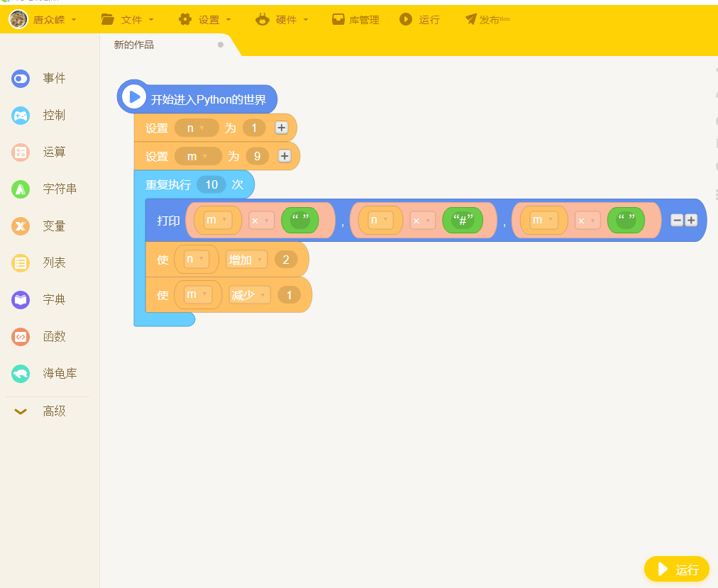Select the 打印 print block label
718x588 pixels.
point(168,221)
